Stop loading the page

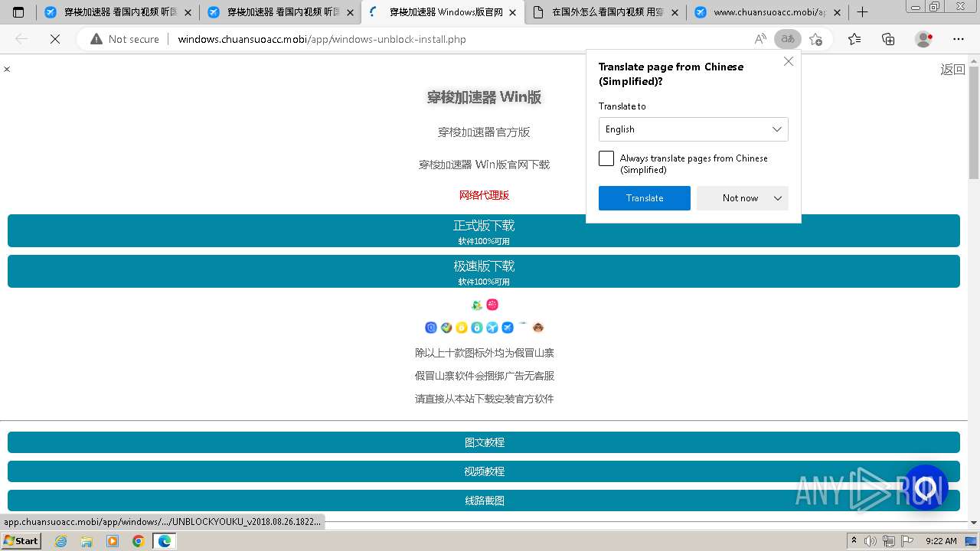click(x=55, y=39)
